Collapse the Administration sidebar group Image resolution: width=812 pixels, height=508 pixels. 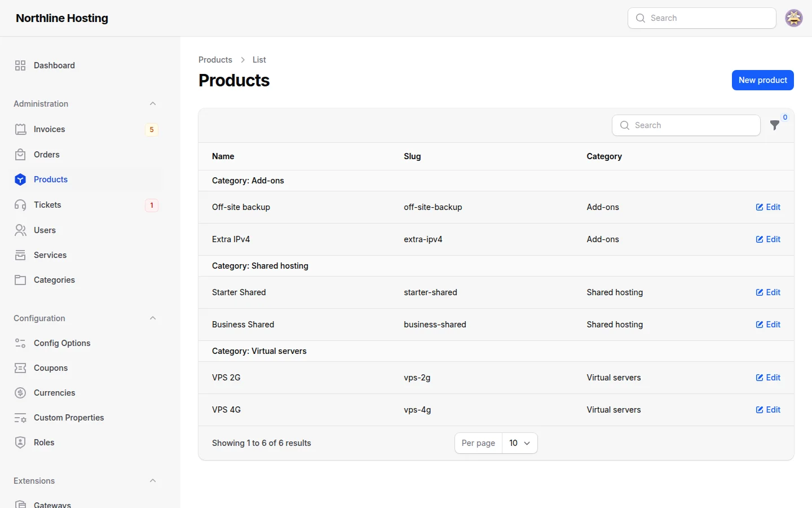coord(153,104)
